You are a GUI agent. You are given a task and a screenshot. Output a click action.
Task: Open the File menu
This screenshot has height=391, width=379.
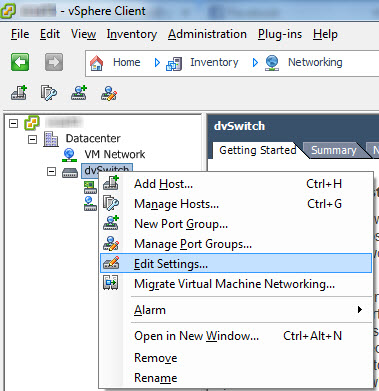[x=20, y=34]
